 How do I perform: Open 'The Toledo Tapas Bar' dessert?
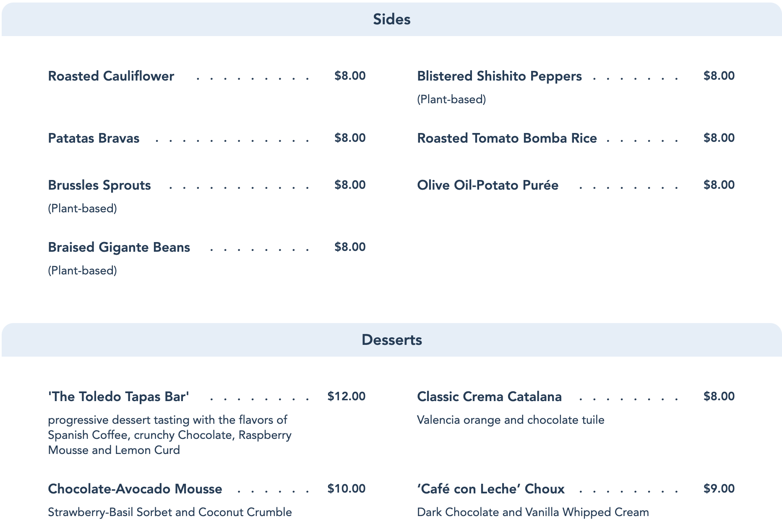click(119, 396)
